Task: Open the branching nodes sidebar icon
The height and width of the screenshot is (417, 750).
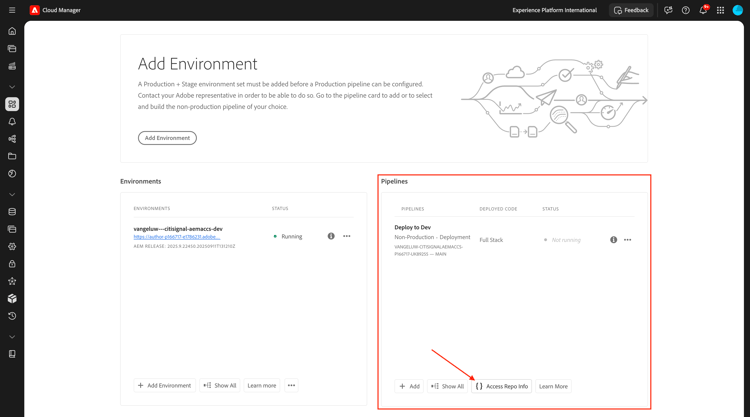Action: coord(12,139)
